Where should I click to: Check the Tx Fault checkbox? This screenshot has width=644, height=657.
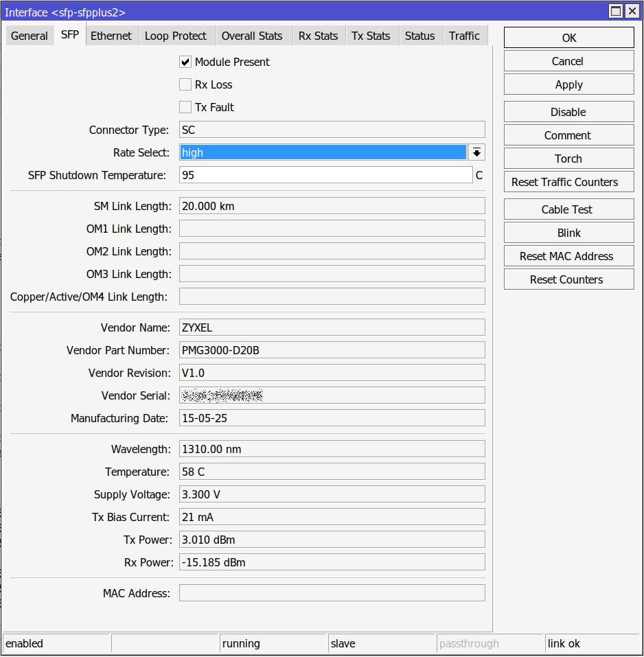185,107
